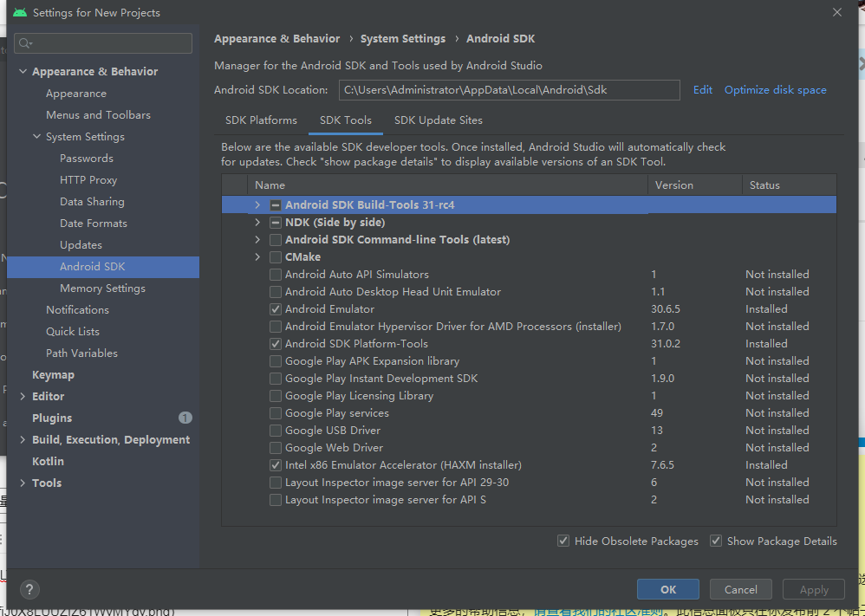Click the Version column header
Screen dimensions: 865x616
695,185
